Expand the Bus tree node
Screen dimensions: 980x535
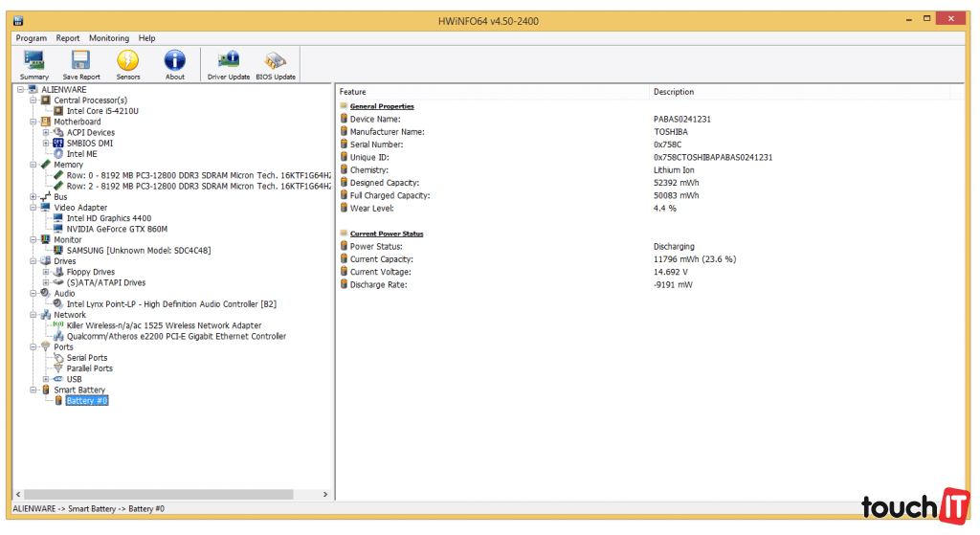(33, 197)
